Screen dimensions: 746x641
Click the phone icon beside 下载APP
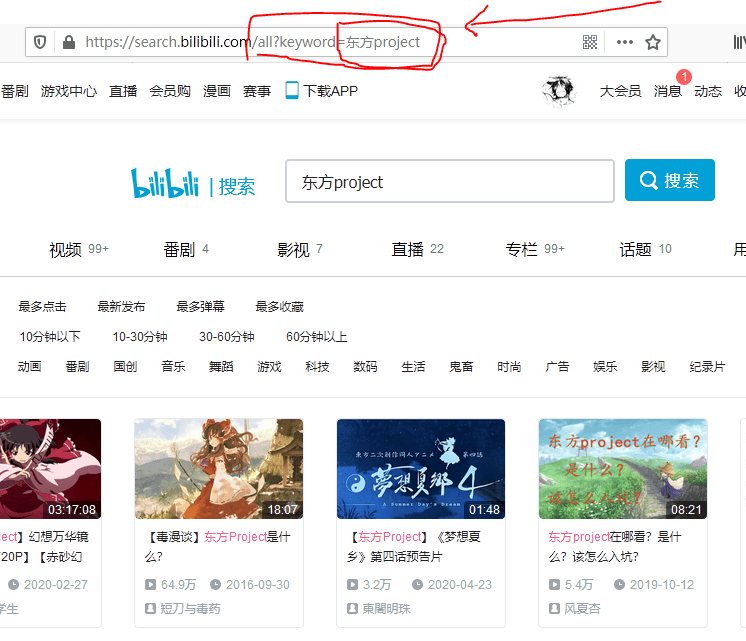point(292,90)
